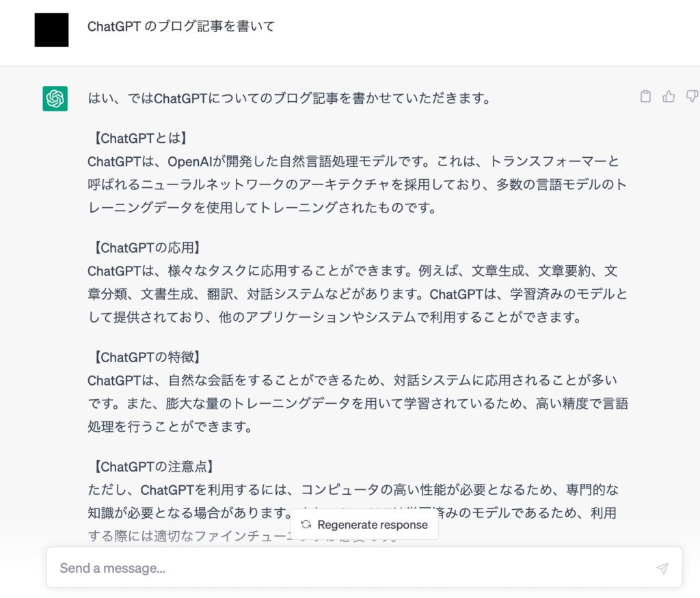The image size is (700, 598).
Task: Click the thumbs down icon
Action: (691, 96)
